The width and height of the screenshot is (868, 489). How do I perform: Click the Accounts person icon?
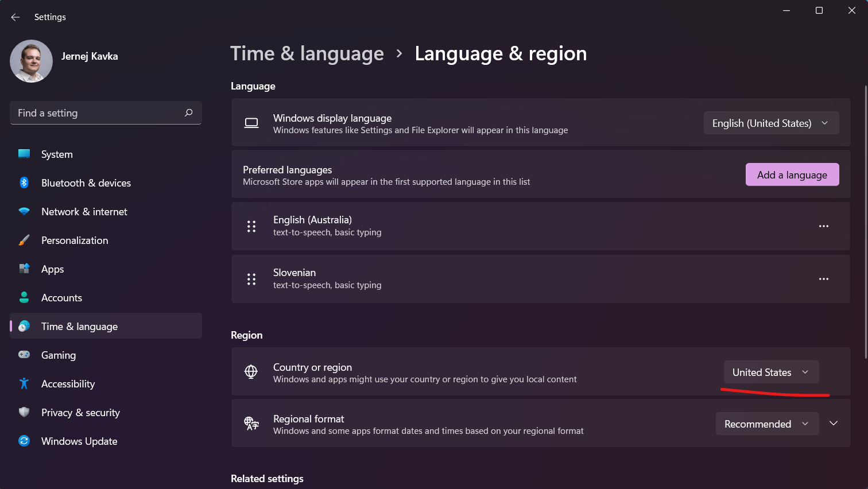(x=24, y=297)
